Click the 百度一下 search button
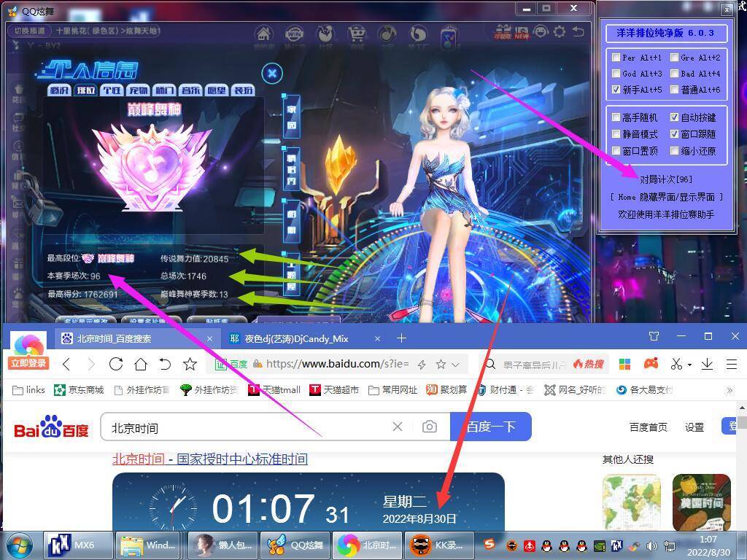Image resolution: width=747 pixels, height=560 pixels. pos(491,427)
